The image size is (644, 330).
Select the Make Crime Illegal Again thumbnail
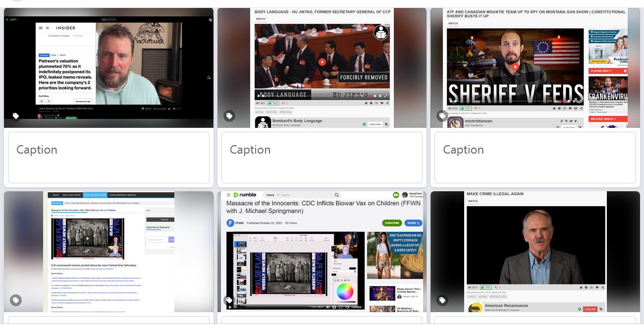click(535, 252)
